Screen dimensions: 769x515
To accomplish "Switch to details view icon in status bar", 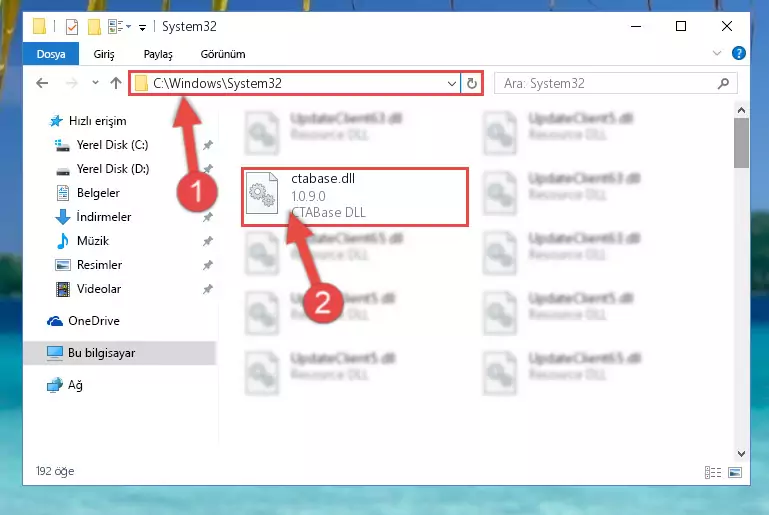I will click(x=713, y=472).
